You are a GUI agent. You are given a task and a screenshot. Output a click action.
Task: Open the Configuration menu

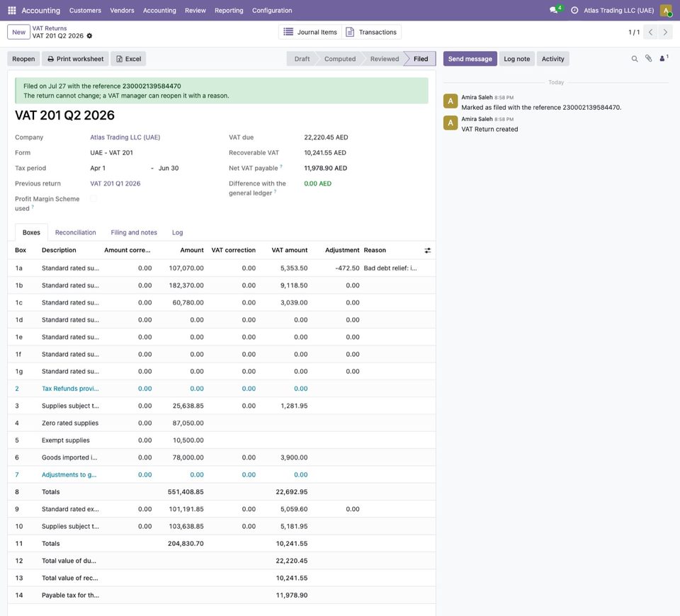tap(272, 11)
